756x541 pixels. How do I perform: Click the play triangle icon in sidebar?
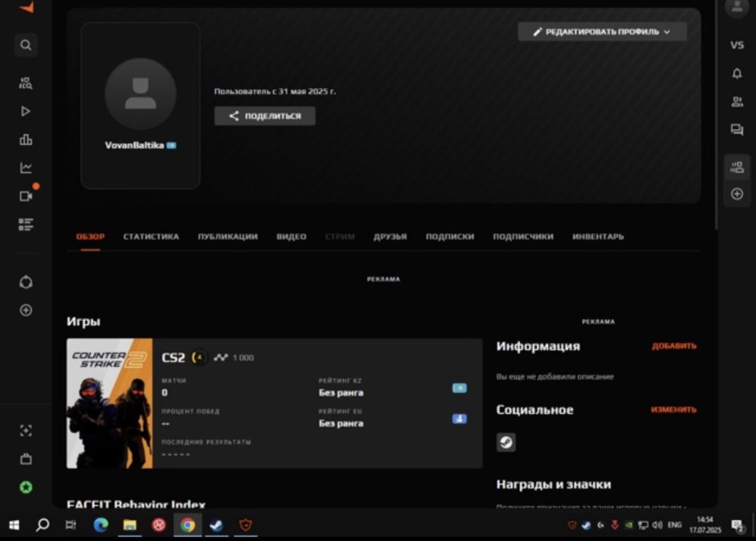26,111
